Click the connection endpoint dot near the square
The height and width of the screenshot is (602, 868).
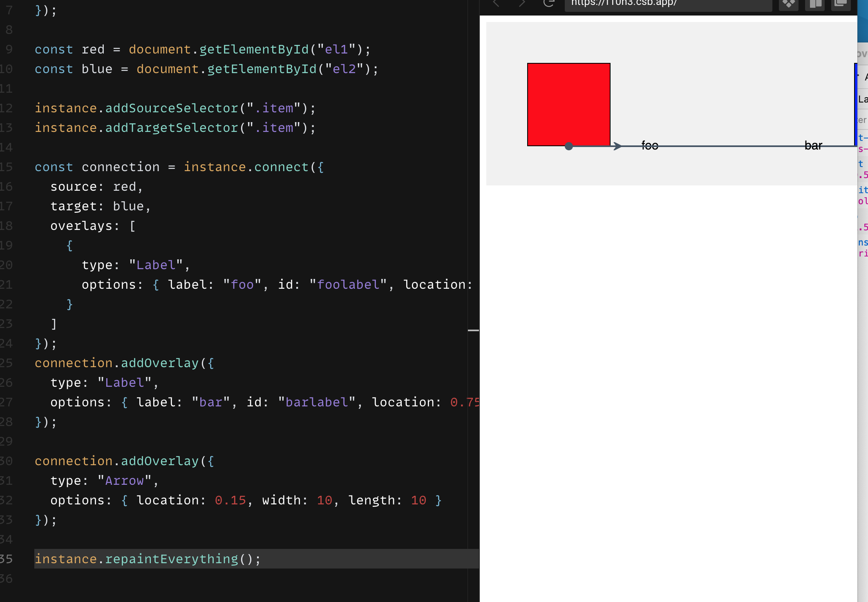click(569, 146)
